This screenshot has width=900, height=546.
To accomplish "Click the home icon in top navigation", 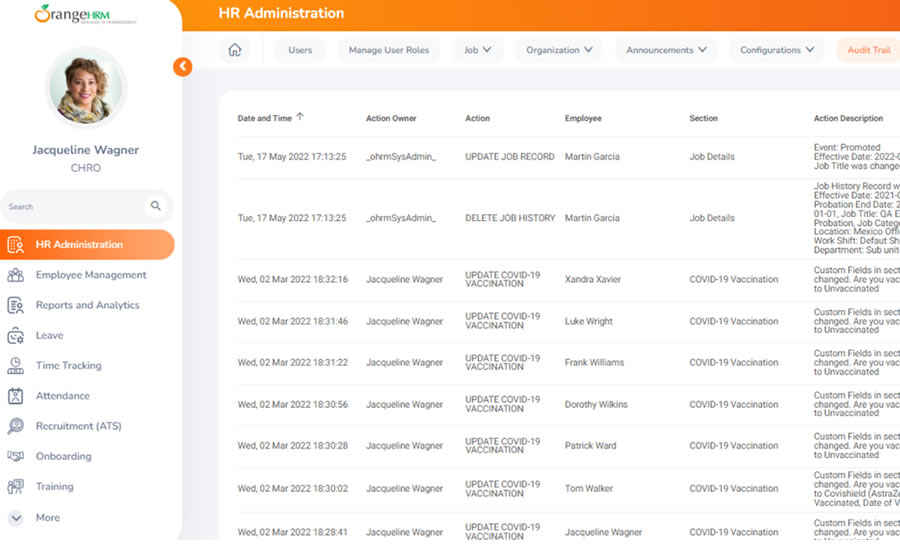I will [235, 50].
